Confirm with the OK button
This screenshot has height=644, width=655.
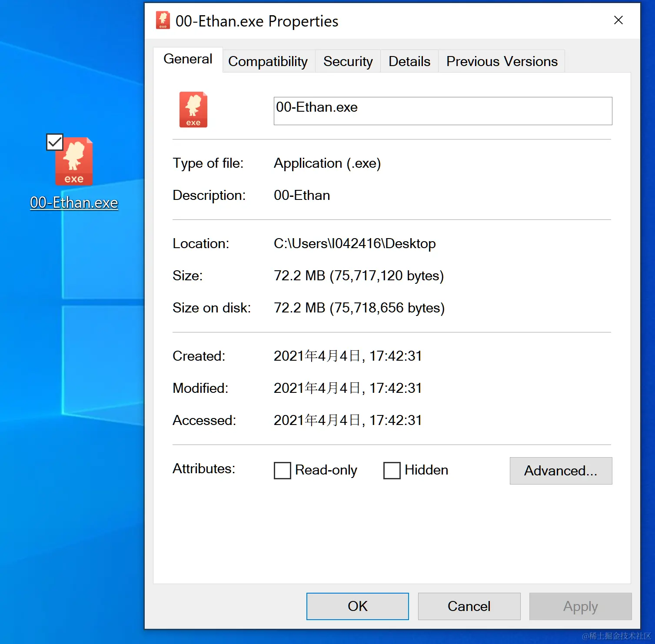pos(358,606)
